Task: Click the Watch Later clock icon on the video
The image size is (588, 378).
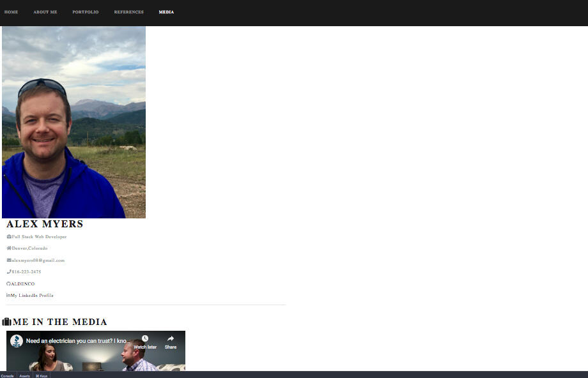Action: click(x=145, y=337)
